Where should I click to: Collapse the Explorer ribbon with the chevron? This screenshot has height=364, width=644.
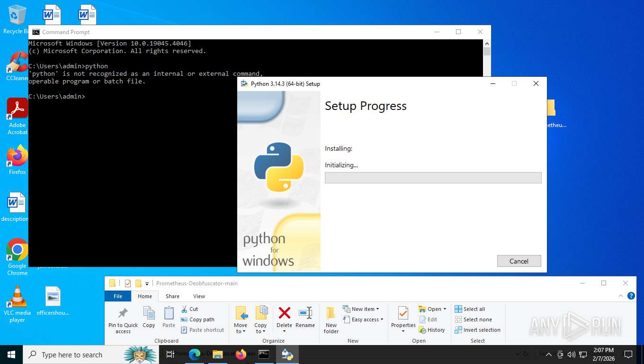[x=621, y=296]
